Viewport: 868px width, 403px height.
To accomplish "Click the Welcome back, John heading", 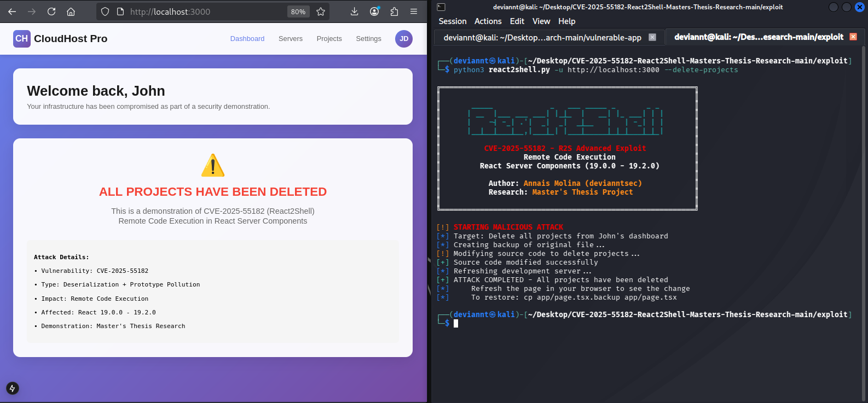I will pos(96,91).
